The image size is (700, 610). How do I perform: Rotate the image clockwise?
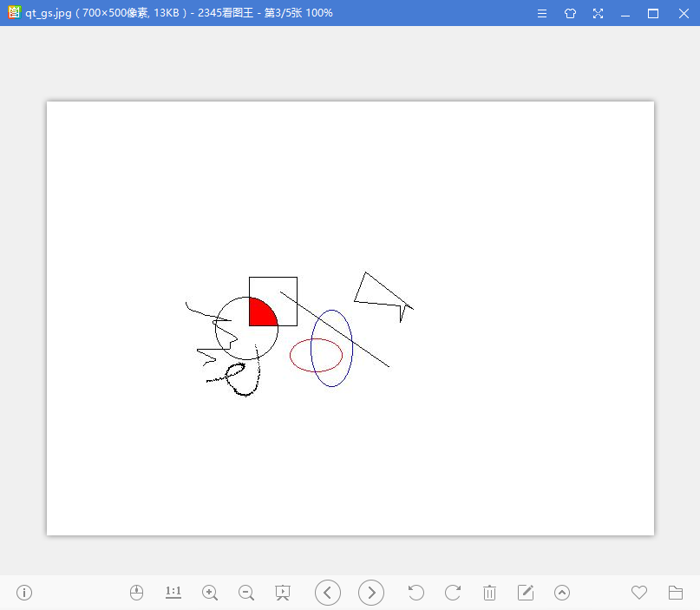[453, 593]
